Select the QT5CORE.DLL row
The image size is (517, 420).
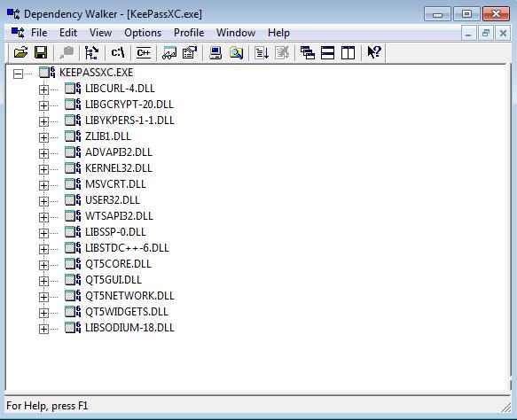[118, 264]
